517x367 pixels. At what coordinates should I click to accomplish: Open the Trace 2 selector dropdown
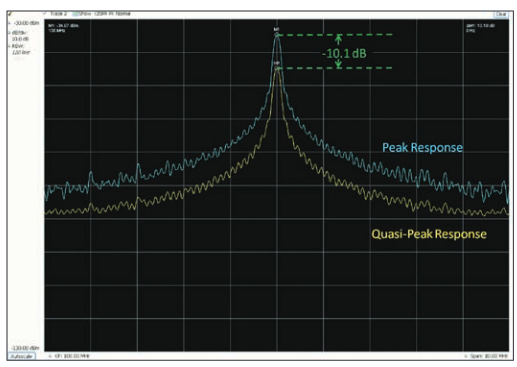point(57,14)
